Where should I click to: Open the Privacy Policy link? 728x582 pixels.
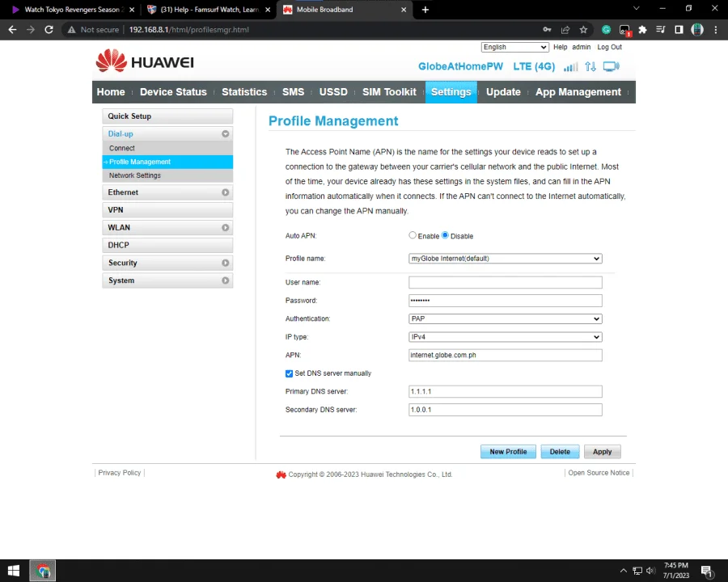(120, 472)
